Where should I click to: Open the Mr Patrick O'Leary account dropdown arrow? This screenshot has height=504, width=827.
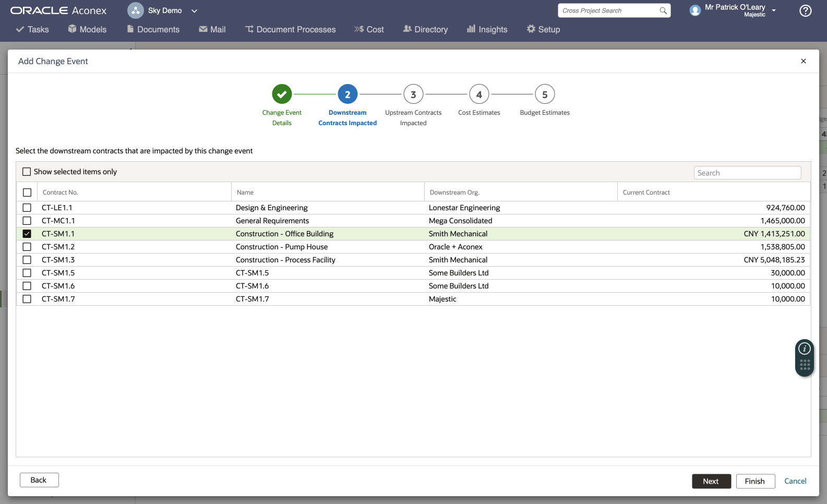pyautogui.click(x=774, y=10)
